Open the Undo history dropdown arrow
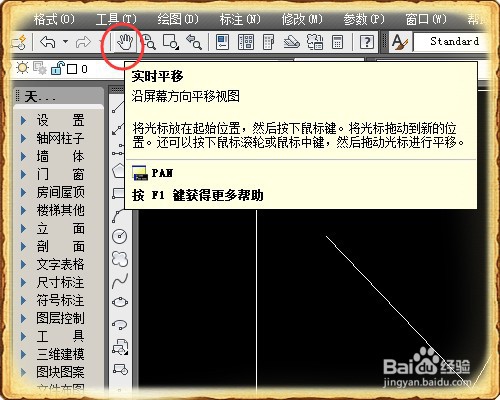 [65, 42]
